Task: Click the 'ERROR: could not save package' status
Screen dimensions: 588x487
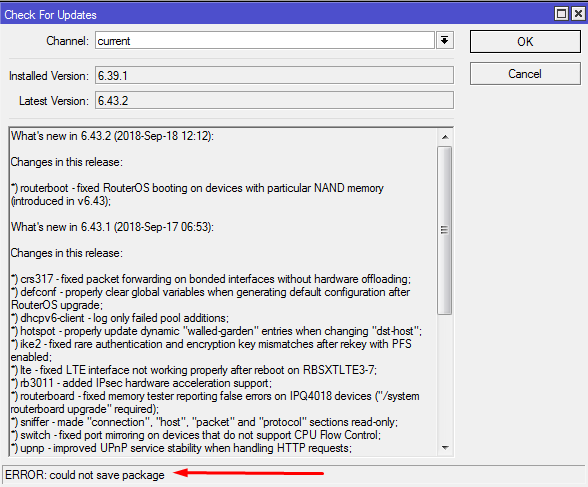Action: tap(85, 475)
